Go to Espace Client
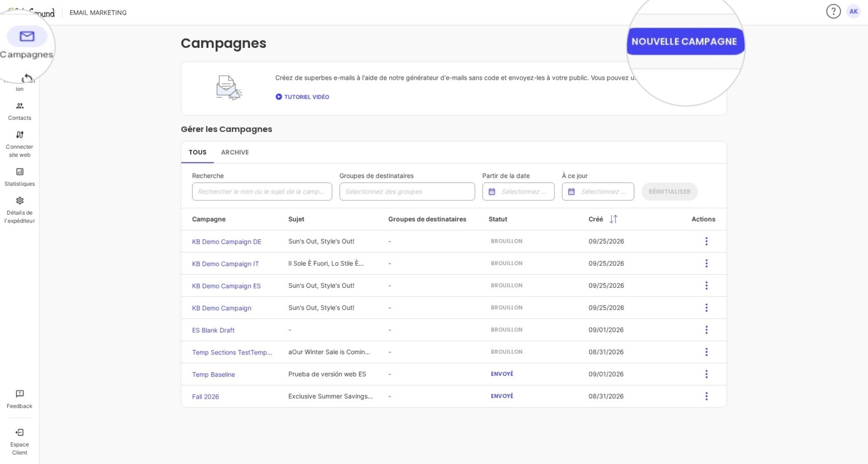The height and width of the screenshot is (464, 868). [20, 441]
